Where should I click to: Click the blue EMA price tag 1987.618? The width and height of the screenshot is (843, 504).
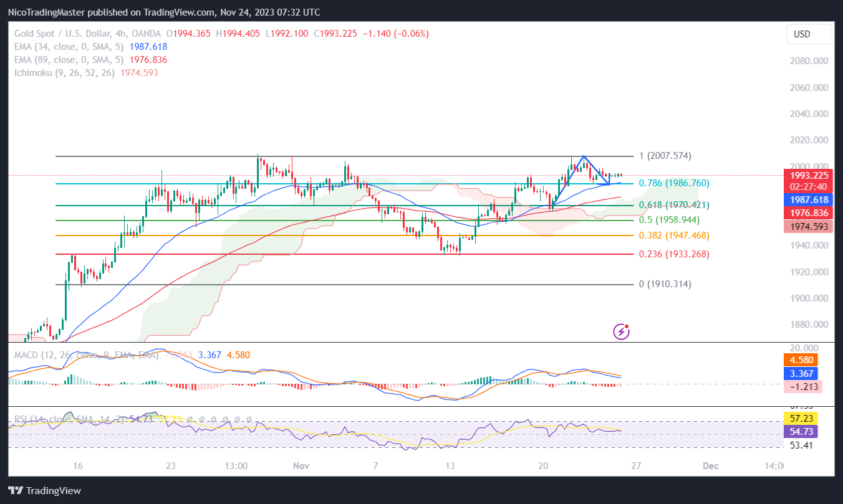click(x=808, y=199)
